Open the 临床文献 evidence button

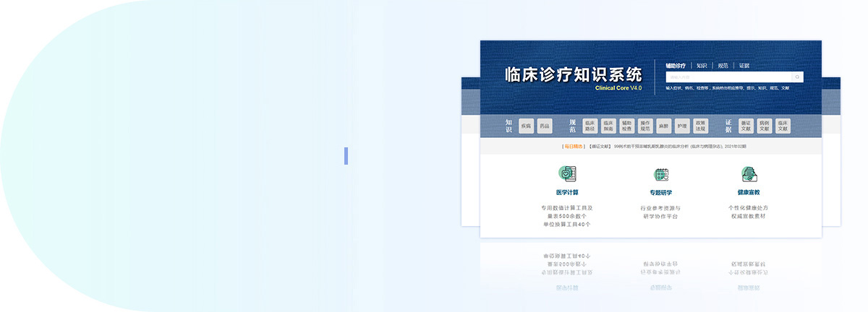click(x=783, y=126)
